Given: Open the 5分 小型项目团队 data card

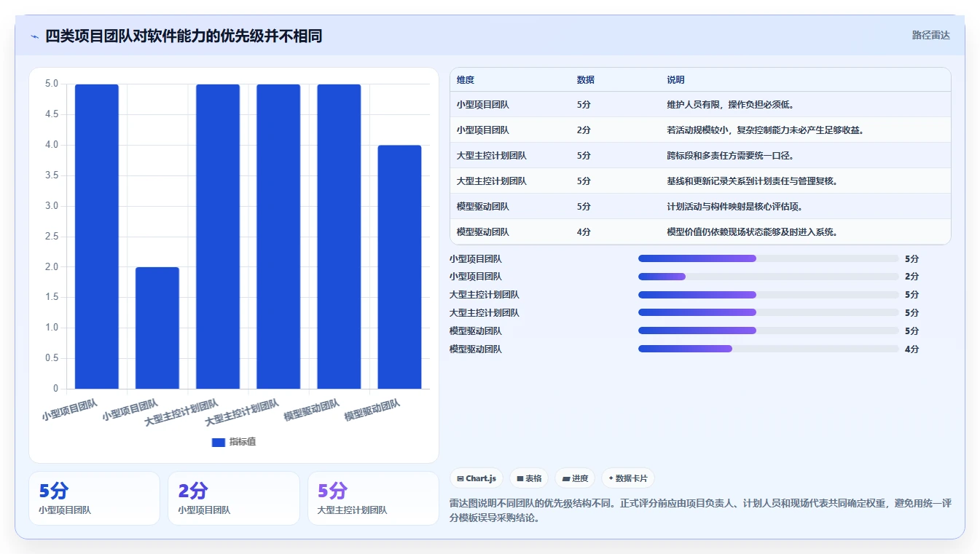Looking at the screenshot, I should 94,498.
